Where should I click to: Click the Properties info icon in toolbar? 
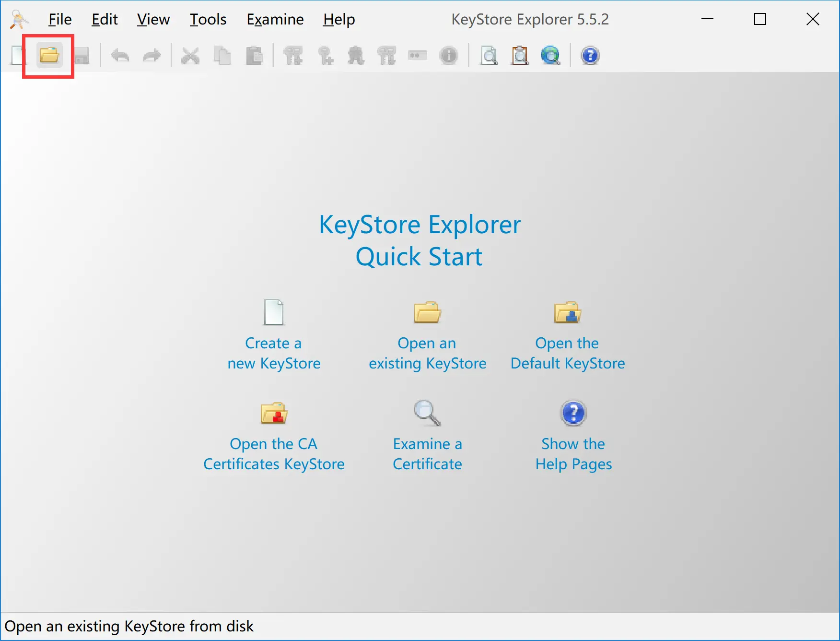click(x=449, y=56)
